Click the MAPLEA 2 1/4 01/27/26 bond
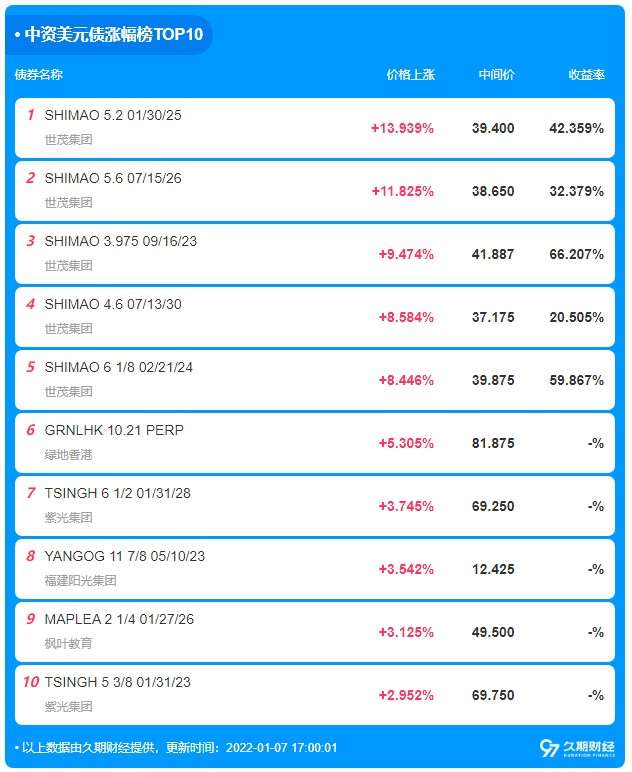Viewport: 632px width, 772px height. [315, 632]
